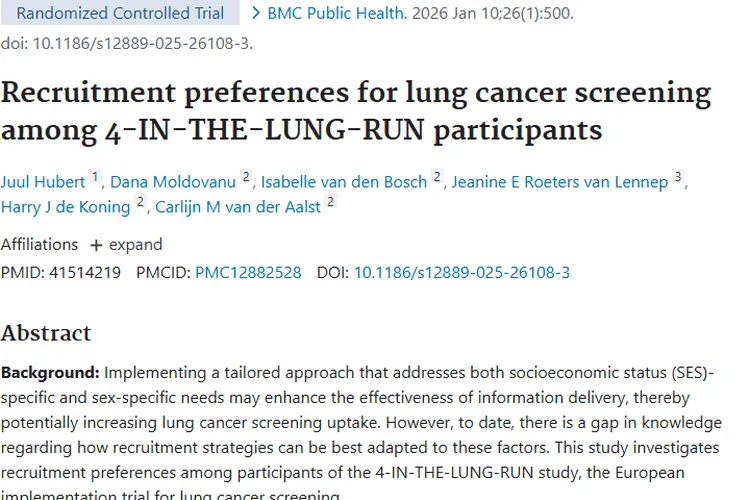Show affiliation 2 beside van der Aalst
Viewport: 750px width, 500px height.
[x=330, y=203]
